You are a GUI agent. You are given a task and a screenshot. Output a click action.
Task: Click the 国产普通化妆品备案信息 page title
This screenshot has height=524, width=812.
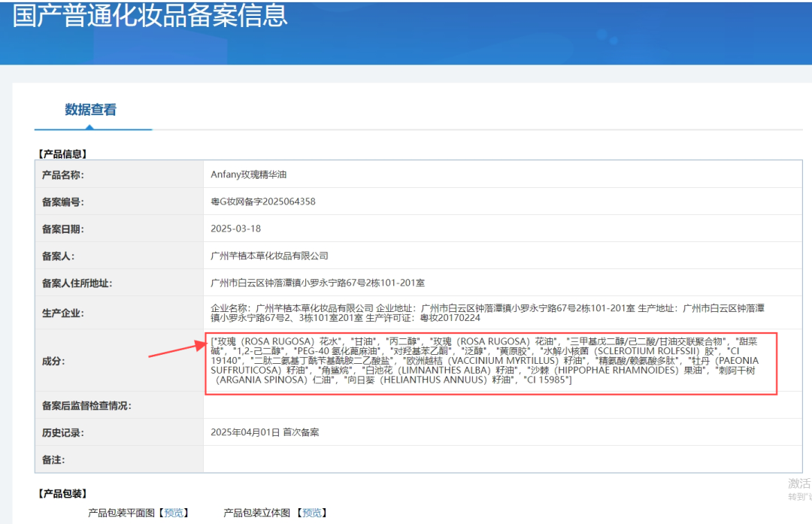tap(150, 15)
